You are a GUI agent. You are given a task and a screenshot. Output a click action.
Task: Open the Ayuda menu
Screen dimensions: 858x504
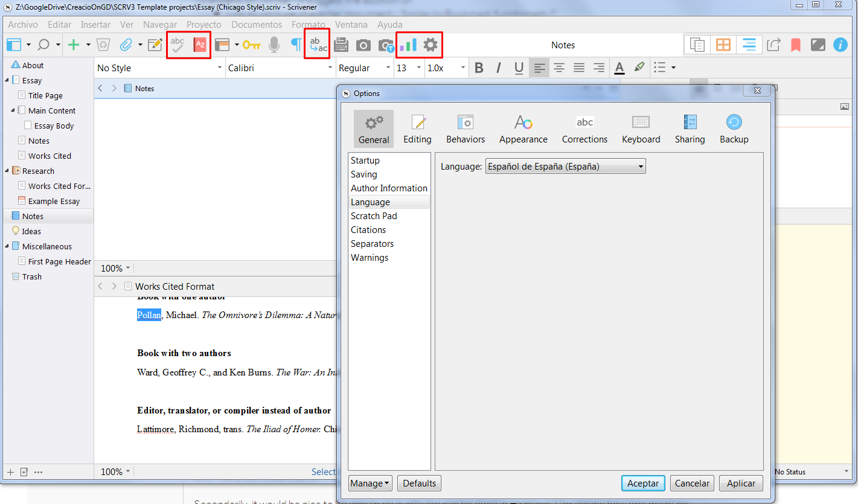tap(390, 25)
